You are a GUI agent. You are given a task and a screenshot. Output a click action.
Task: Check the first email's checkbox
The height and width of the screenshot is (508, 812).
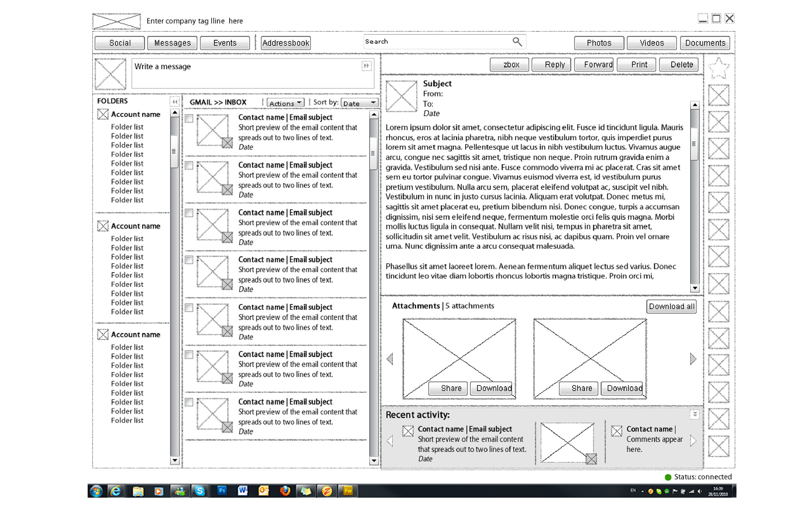click(x=189, y=119)
